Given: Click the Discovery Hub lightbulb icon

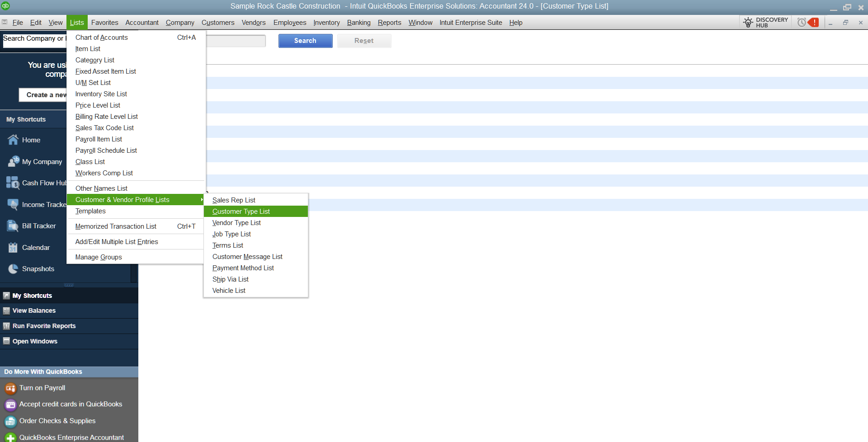Looking at the screenshot, I should pos(748,22).
